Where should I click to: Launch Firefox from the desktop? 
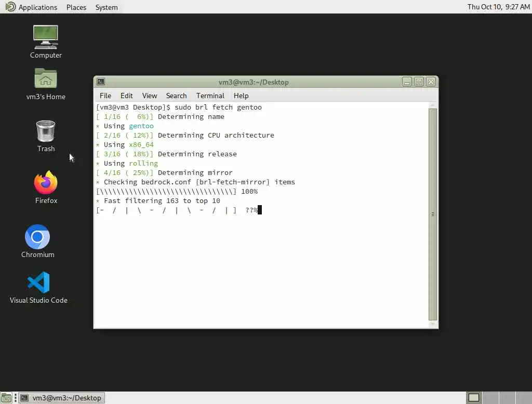(46, 187)
